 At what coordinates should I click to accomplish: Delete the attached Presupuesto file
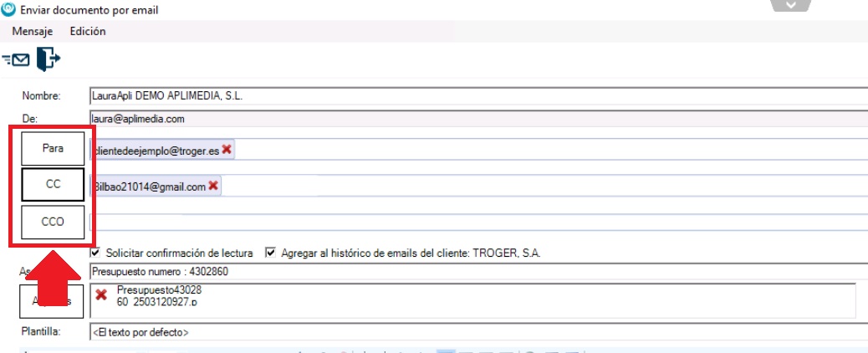click(x=101, y=294)
